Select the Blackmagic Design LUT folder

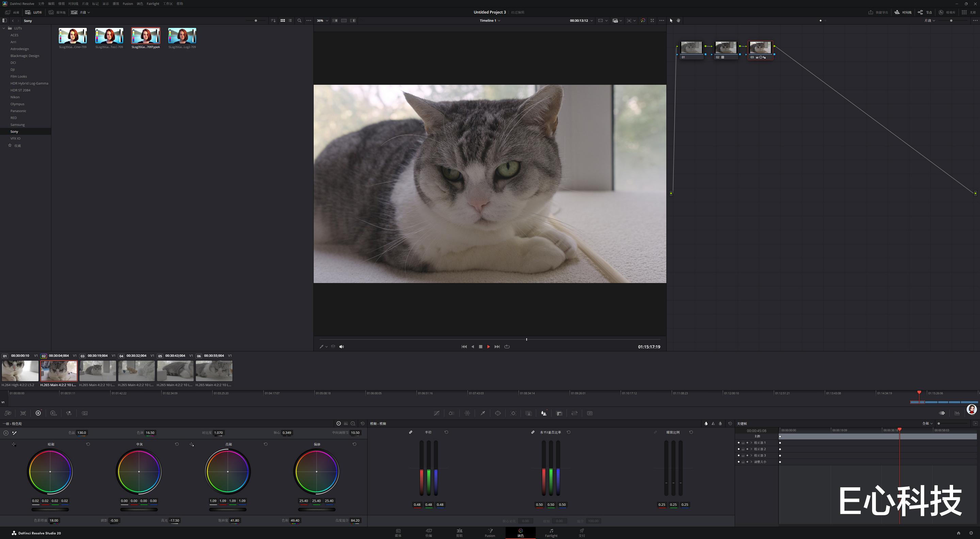point(25,55)
